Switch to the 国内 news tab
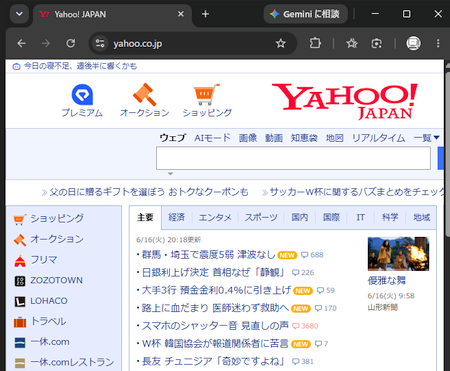This screenshot has height=371, width=450. (300, 217)
